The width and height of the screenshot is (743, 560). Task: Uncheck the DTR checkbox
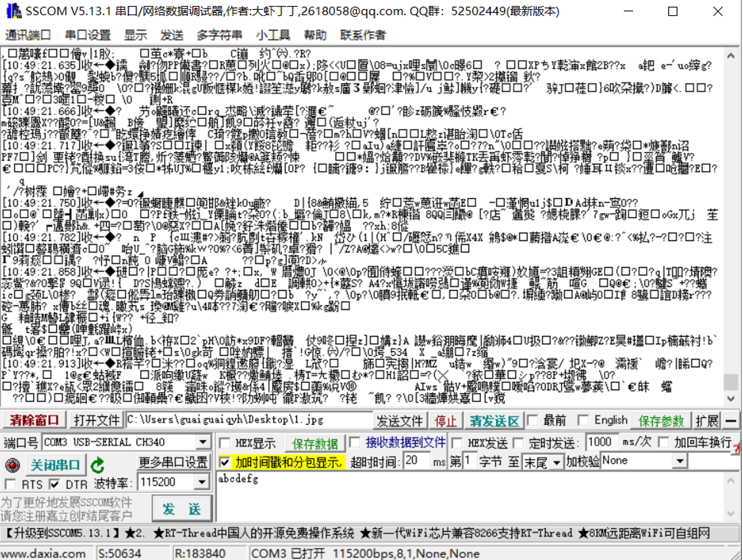[55, 484]
